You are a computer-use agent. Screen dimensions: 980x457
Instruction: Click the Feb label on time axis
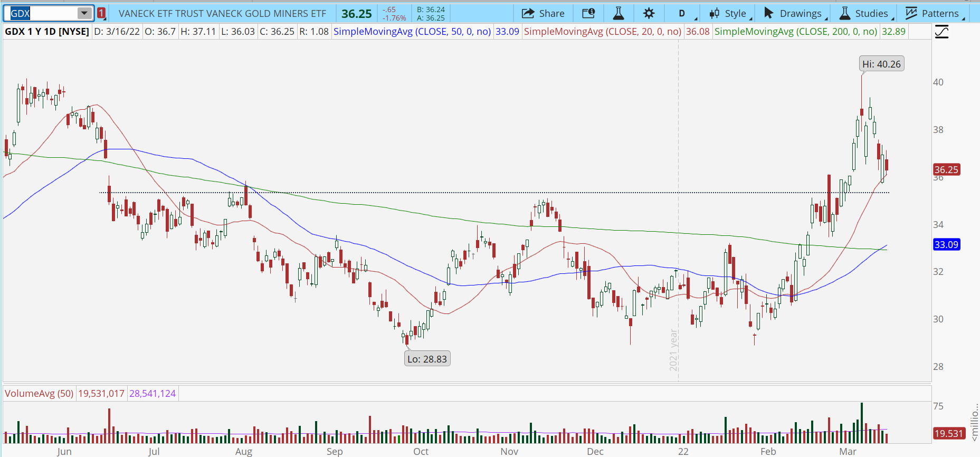768,451
